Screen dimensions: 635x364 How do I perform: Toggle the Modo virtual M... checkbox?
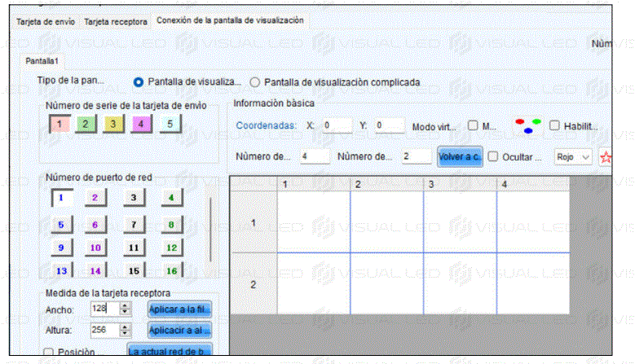[473, 125]
